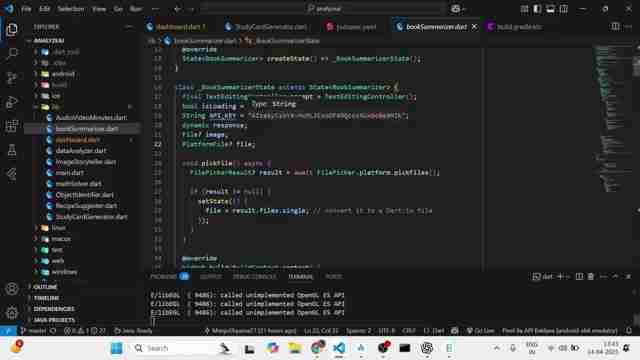Toggle secondary side bar layout icon
The image size is (640, 360).
click(x=564, y=9)
